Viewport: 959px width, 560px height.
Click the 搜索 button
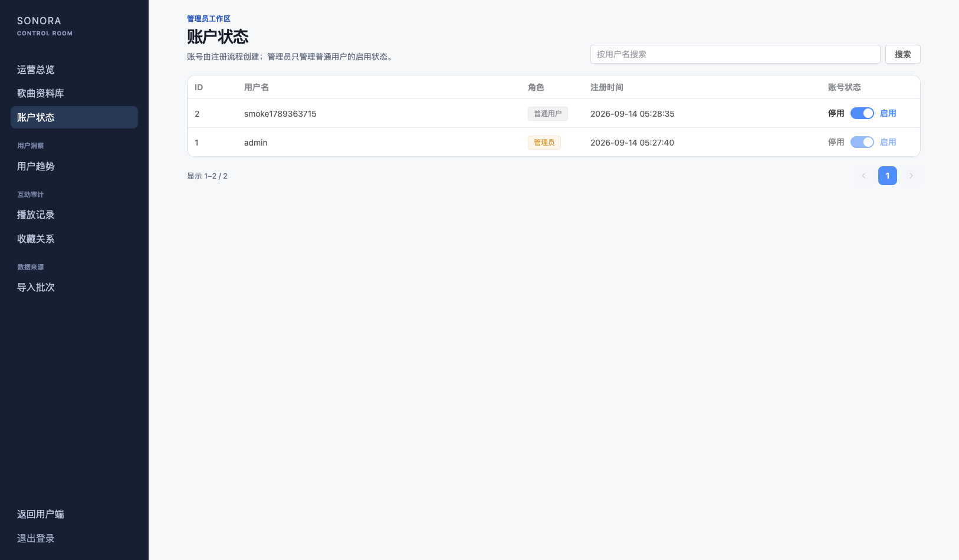pos(902,54)
